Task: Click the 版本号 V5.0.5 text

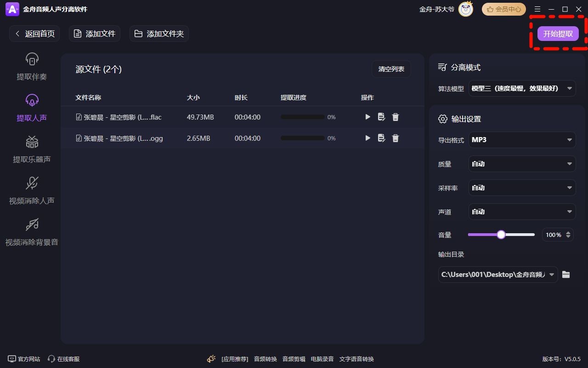Action: (x=561, y=359)
